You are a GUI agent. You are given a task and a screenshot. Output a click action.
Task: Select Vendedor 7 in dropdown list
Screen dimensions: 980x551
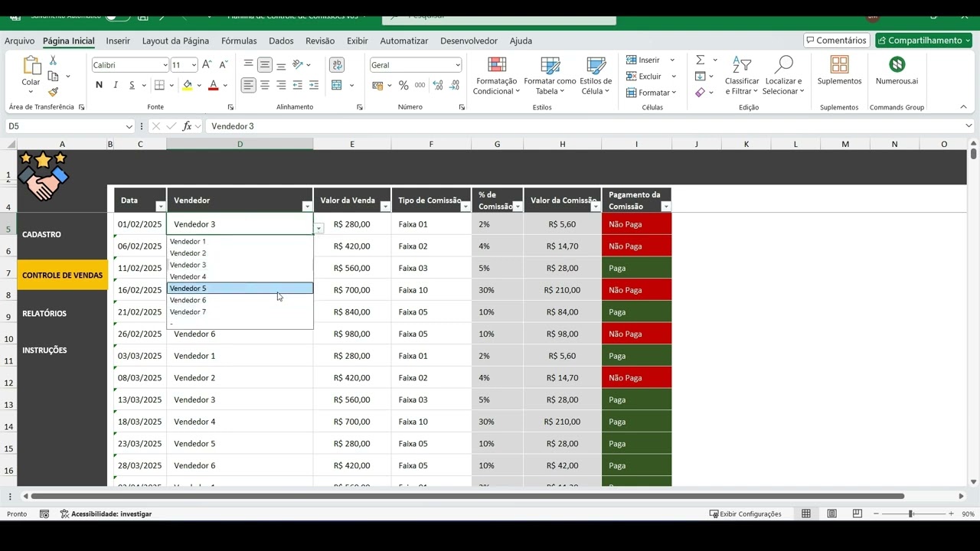pyautogui.click(x=240, y=311)
